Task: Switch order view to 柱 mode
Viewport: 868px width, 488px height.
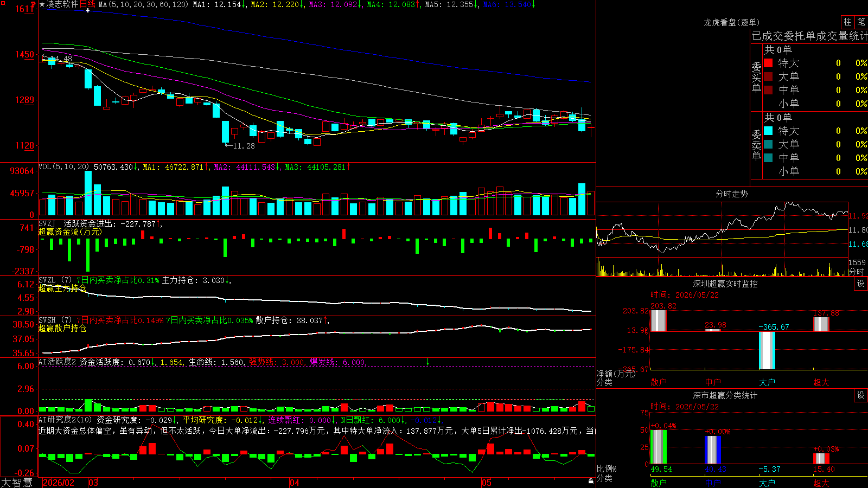Action: [847, 22]
